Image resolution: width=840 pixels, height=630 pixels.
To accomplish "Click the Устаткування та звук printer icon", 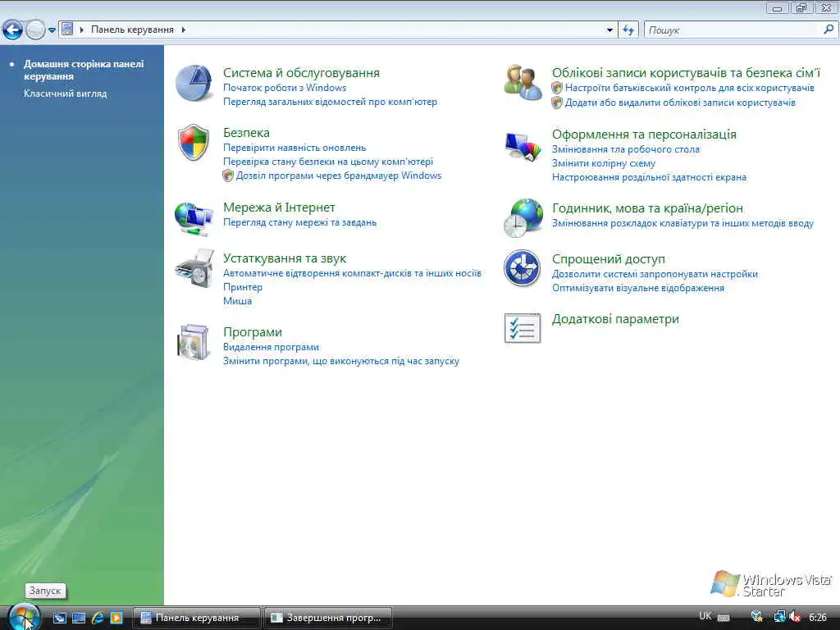I will point(194,268).
